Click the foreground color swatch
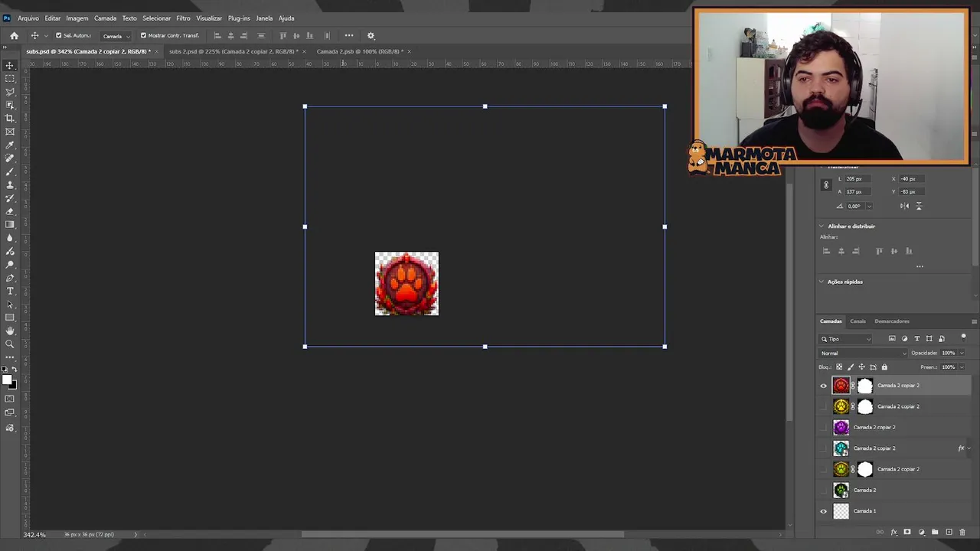This screenshot has width=980, height=551. (7, 380)
